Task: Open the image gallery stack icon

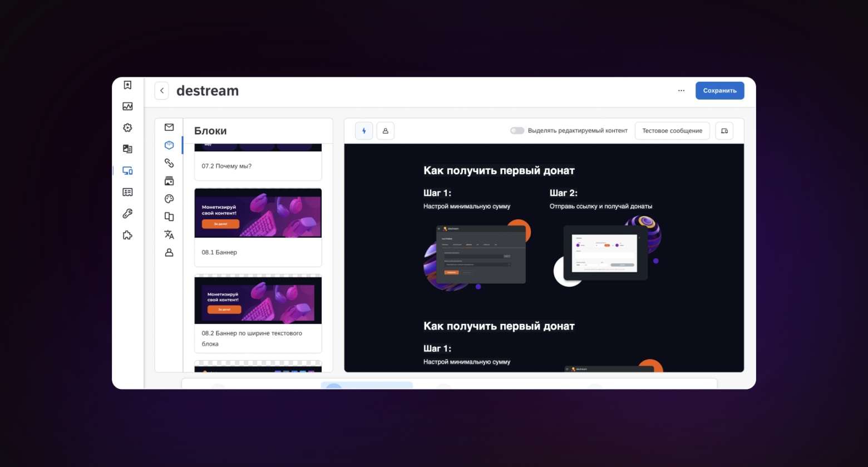Action: (169, 181)
